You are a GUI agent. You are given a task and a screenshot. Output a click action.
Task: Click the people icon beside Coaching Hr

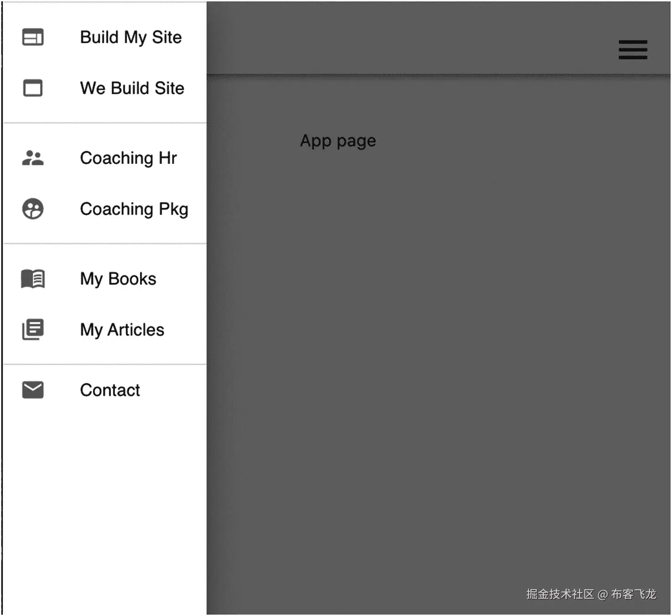tap(33, 158)
